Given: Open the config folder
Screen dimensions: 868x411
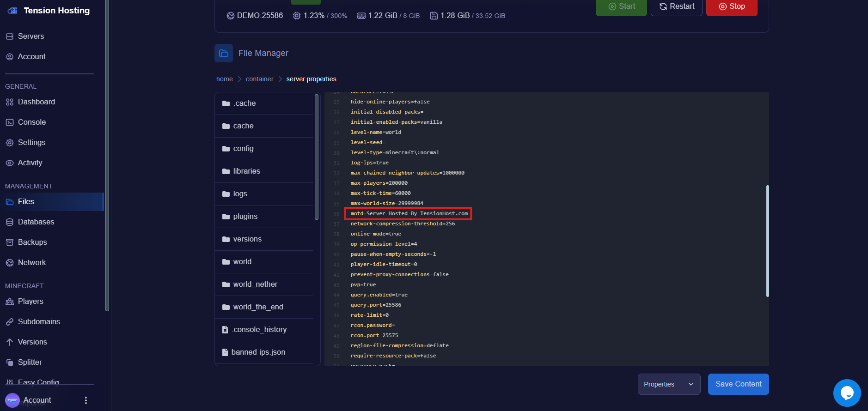Looking at the screenshot, I should pos(264,149).
